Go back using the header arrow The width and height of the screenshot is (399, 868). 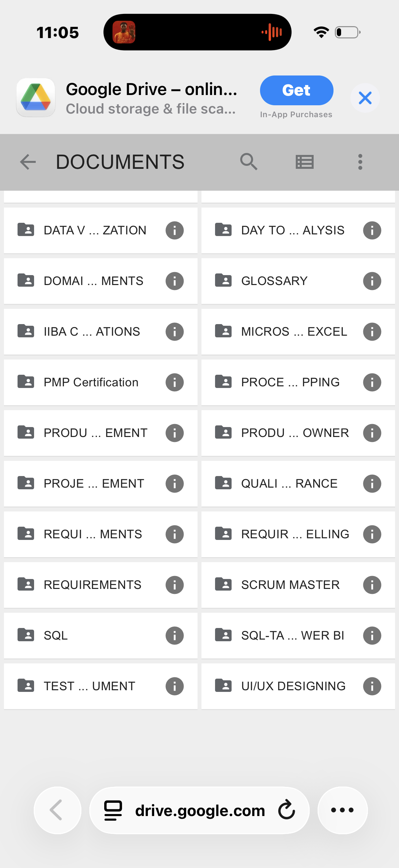click(28, 162)
